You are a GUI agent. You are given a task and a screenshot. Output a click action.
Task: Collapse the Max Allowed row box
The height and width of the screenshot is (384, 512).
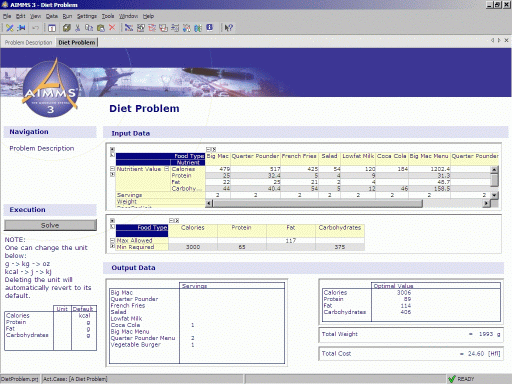[x=113, y=240]
